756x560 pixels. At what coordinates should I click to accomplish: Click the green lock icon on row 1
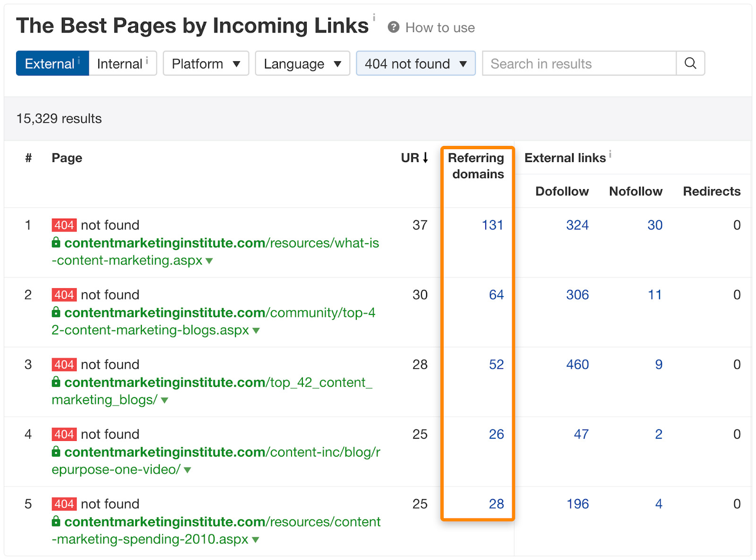pos(56,243)
